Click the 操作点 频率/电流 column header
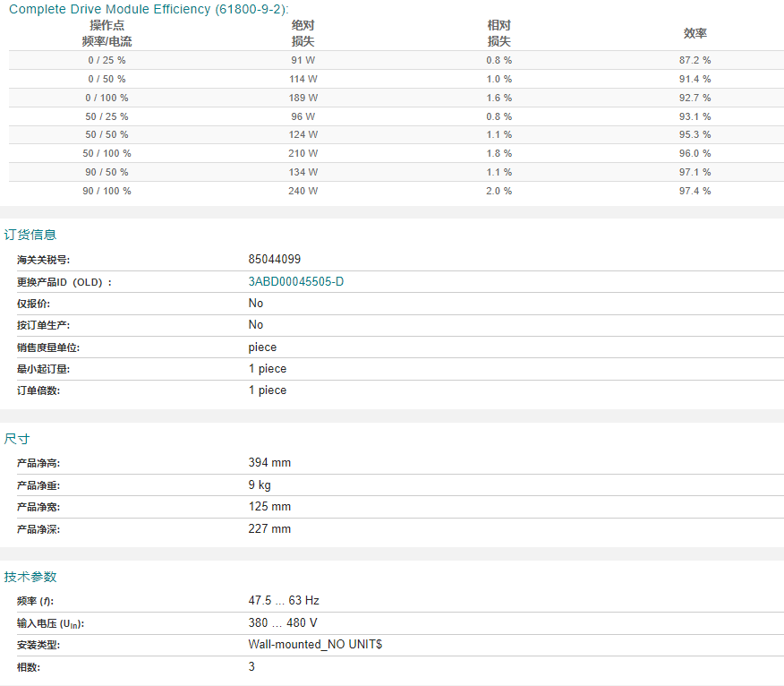784x686 pixels. [107, 33]
